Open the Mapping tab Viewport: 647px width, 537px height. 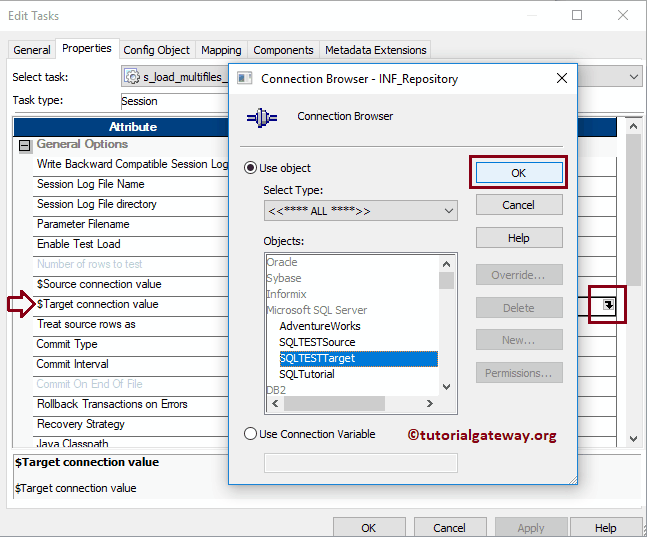click(x=221, y=50)
